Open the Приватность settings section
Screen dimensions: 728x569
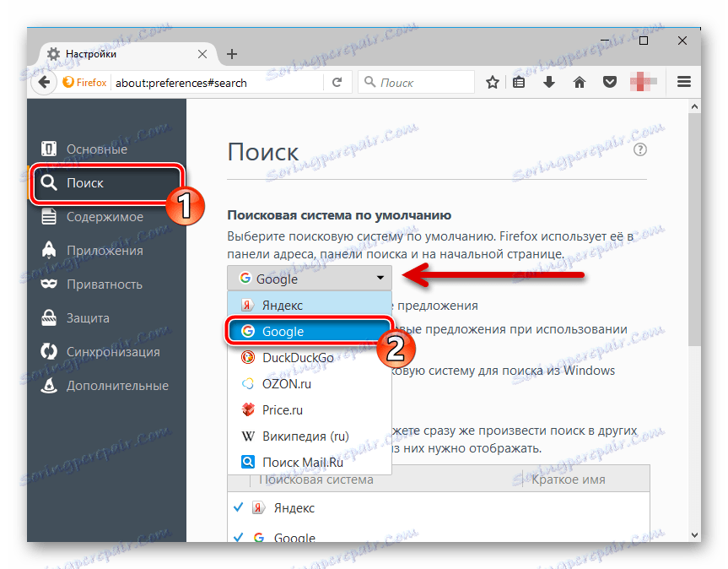107,284
